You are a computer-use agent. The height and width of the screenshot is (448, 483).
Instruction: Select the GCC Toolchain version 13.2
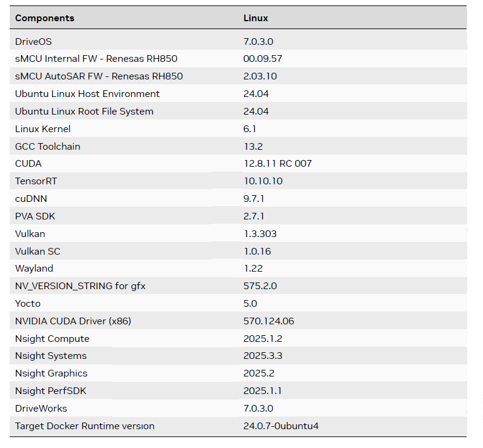(x=252, y=147)
